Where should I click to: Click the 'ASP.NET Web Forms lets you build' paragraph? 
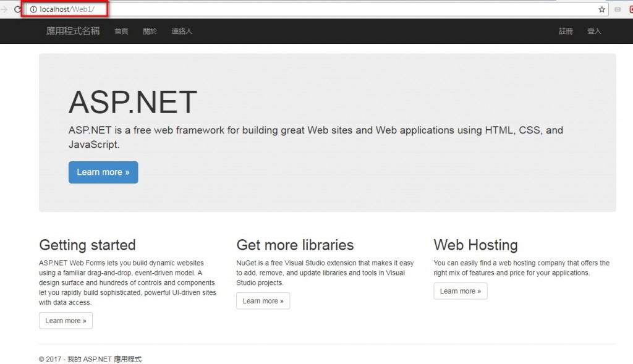coord(127,282)
